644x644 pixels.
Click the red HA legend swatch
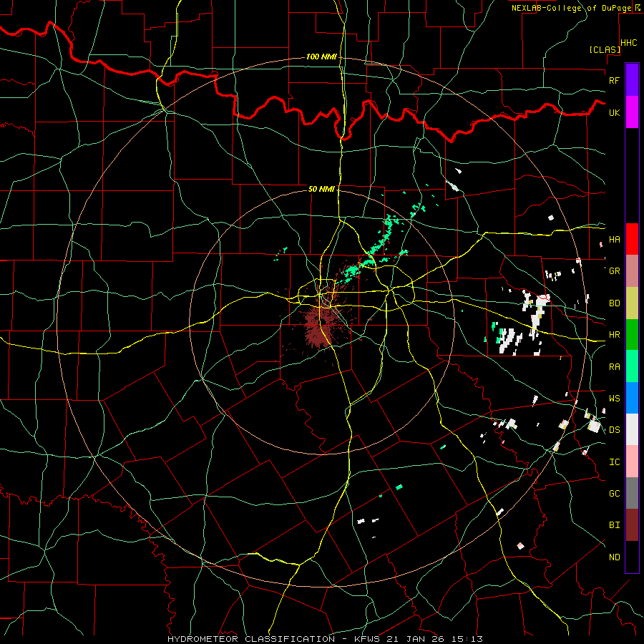(632, 239)
